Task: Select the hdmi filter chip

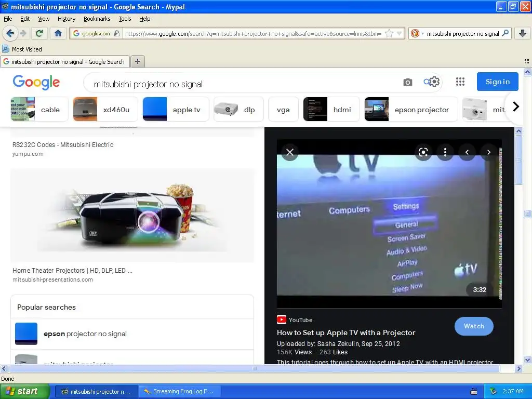Action: pos(331,109)
